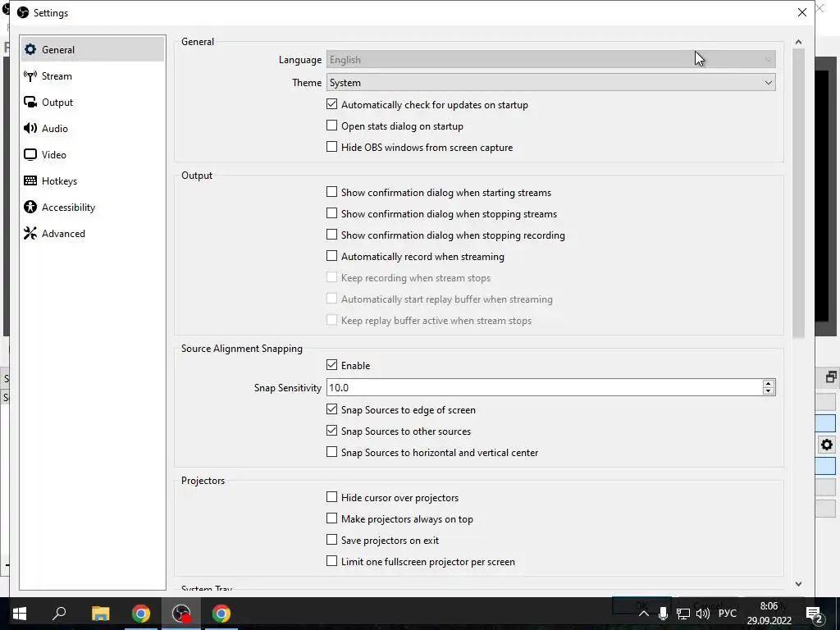Uncheck Snap Sources to edge of screen
The height and width of the screenshot is (630, 840).
click(331, 409)
